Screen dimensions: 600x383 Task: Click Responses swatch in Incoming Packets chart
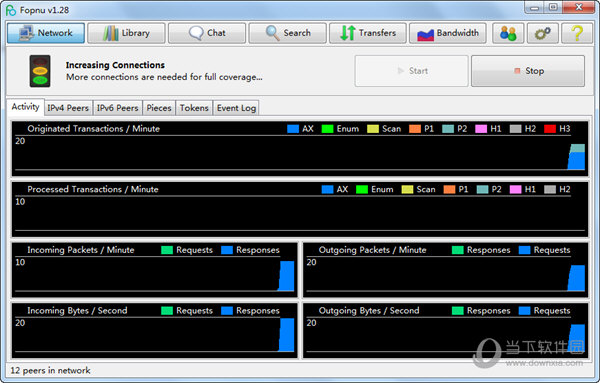[227, 250]
